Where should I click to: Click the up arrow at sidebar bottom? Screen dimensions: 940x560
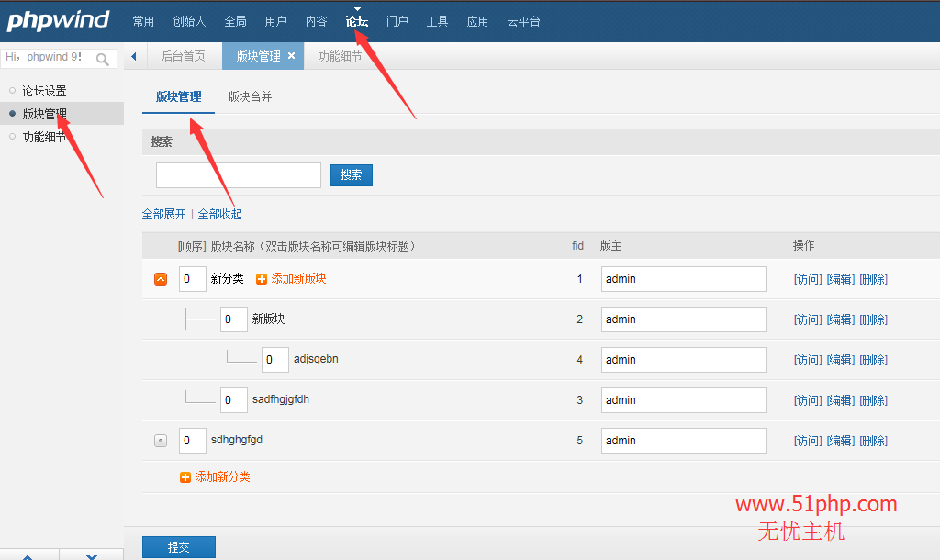click(x=28, y=555)
